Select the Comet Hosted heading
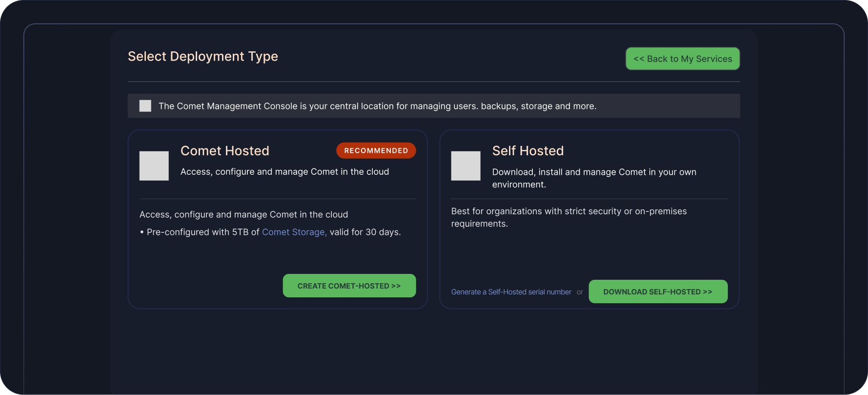This screenshot has width=868, height=395. [225, 151]
